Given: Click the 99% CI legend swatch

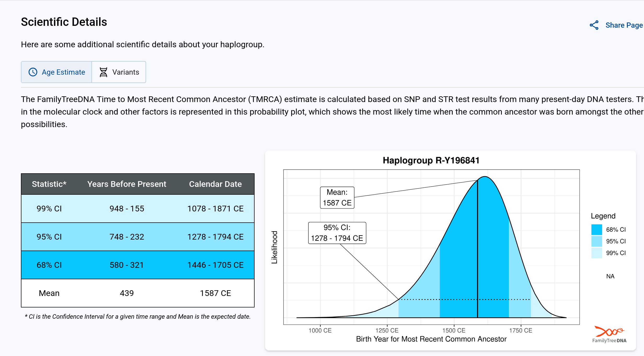Looking at the screenshot, I should tap(597, 253).
